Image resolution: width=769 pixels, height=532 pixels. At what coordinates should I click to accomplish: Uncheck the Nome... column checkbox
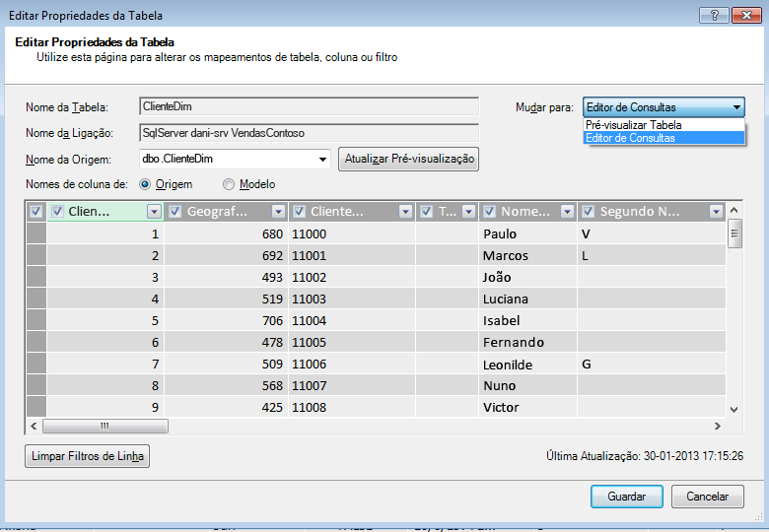(489, 212)
